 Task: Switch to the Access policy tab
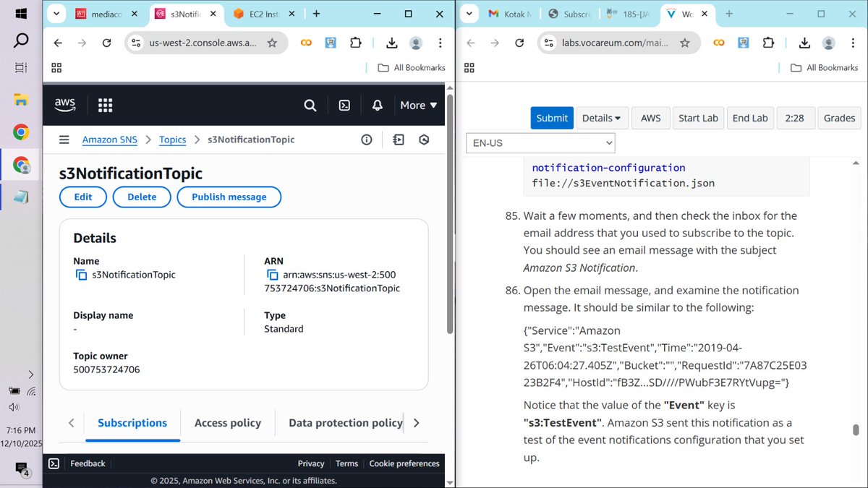pyautogui.click(x=228, y=423)
